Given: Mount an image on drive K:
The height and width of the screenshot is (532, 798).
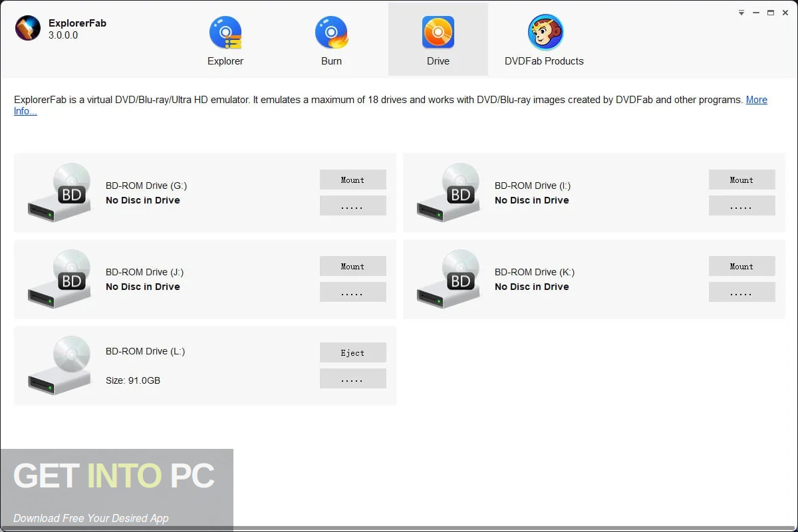Looking at the screenshot, I should 742,266.
